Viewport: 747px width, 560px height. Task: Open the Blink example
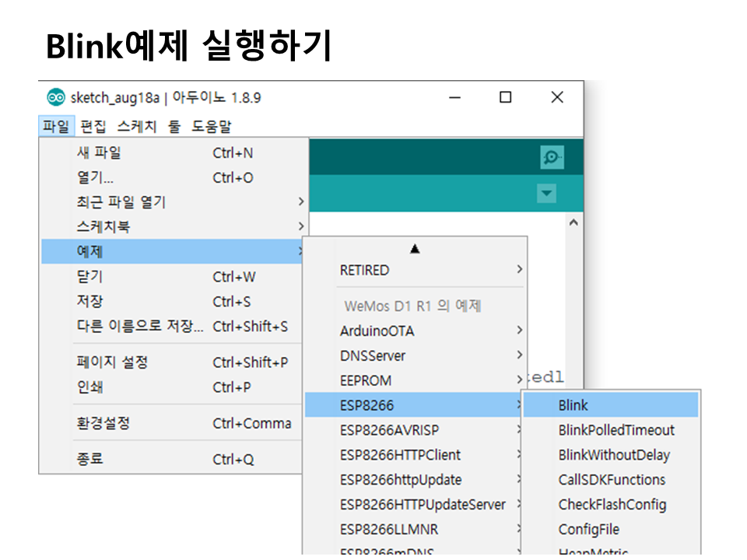612,405
